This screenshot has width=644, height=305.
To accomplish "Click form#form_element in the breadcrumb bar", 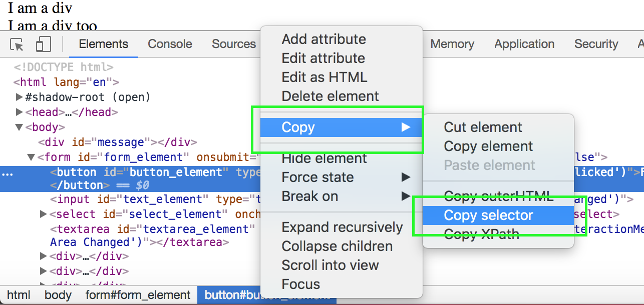I will pyautogui.click(x=138, y=295).
